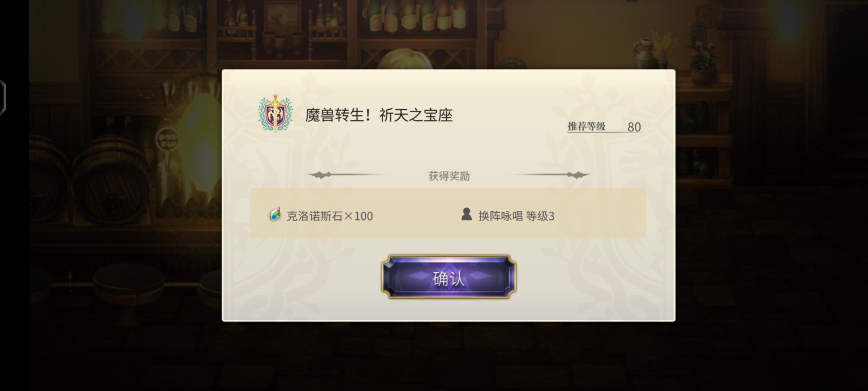Click the 推荐等级 label

pyautogui.click(x=586, y=126)
